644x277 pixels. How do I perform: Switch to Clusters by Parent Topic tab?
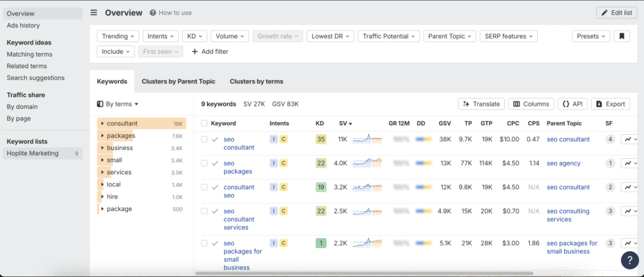point(178,81)
